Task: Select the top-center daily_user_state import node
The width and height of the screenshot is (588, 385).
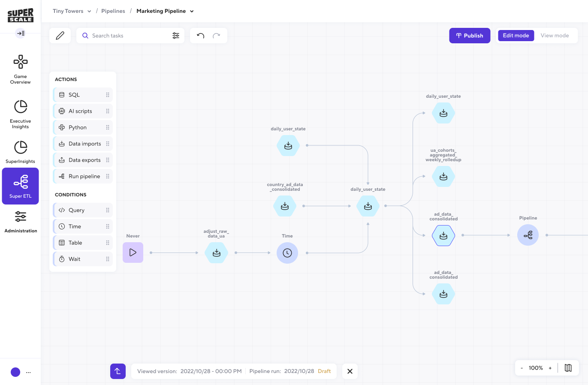Action: [x=288, y=146]
